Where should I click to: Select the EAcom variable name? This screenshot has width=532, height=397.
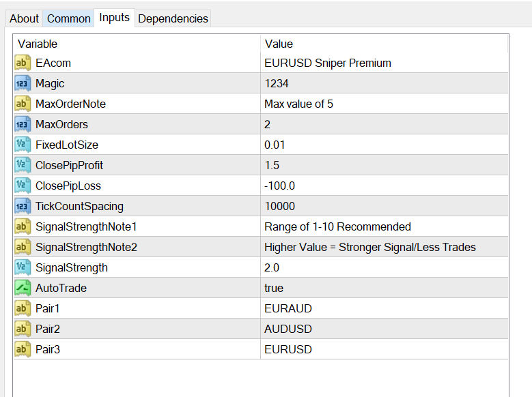coord(53,63)
